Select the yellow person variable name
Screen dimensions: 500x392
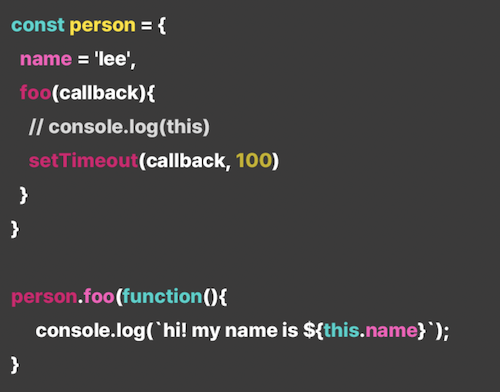(x=102, y=27)
